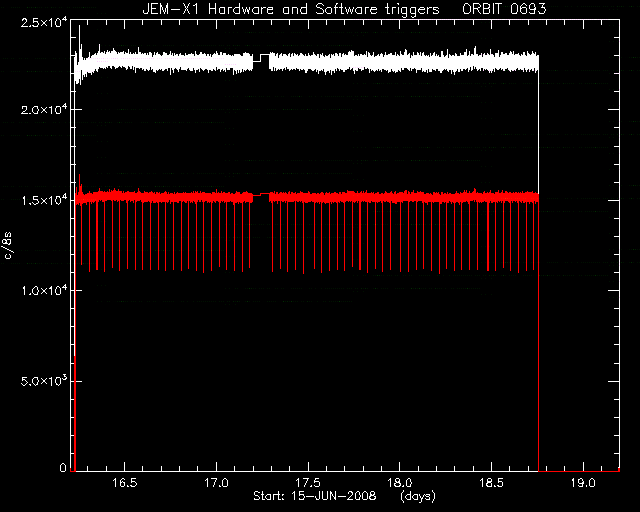This screenshot has height=512, width=640.
Task: Click the JEM-X1 Hardware and Software triggers title
Action: [x=291, y=9]
